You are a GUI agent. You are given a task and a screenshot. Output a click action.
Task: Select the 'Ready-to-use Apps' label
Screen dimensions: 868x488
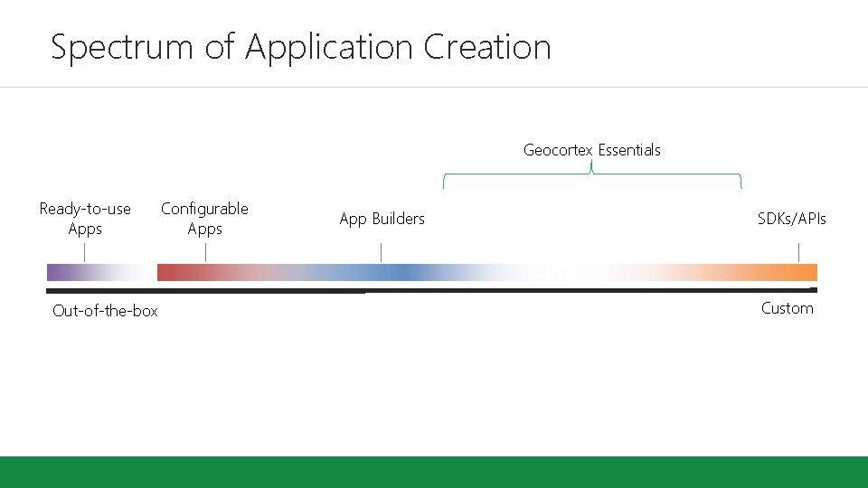click(85, 219)
